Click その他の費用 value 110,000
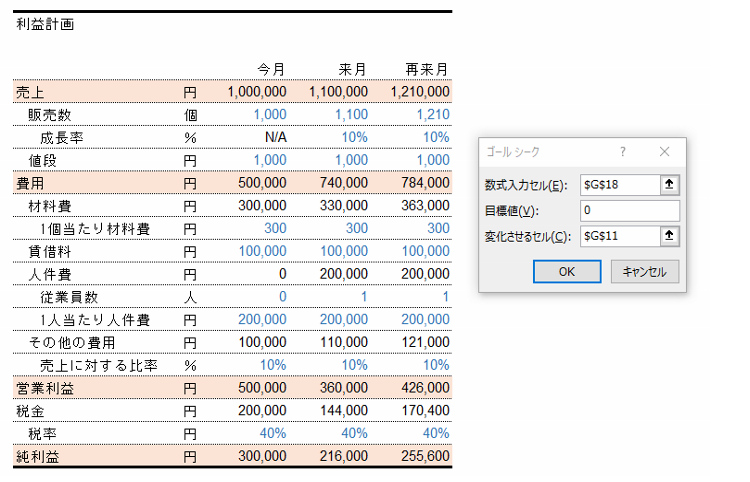 [x=344, y=343]
